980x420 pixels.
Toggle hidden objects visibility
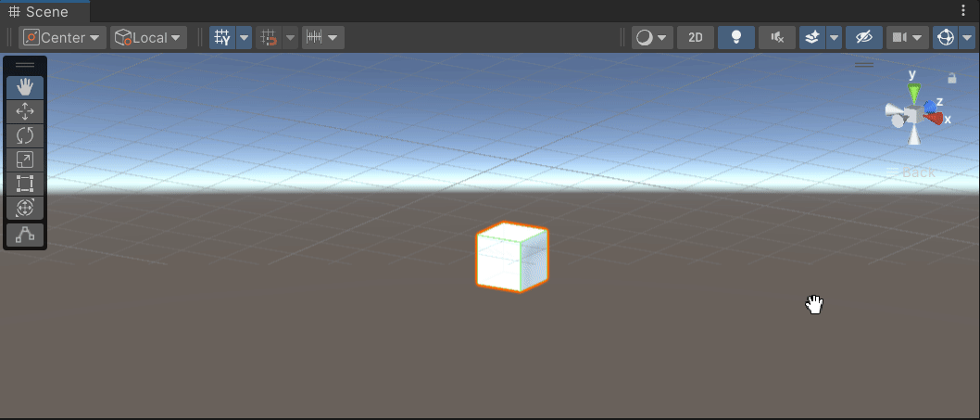(x=863, y=38)
